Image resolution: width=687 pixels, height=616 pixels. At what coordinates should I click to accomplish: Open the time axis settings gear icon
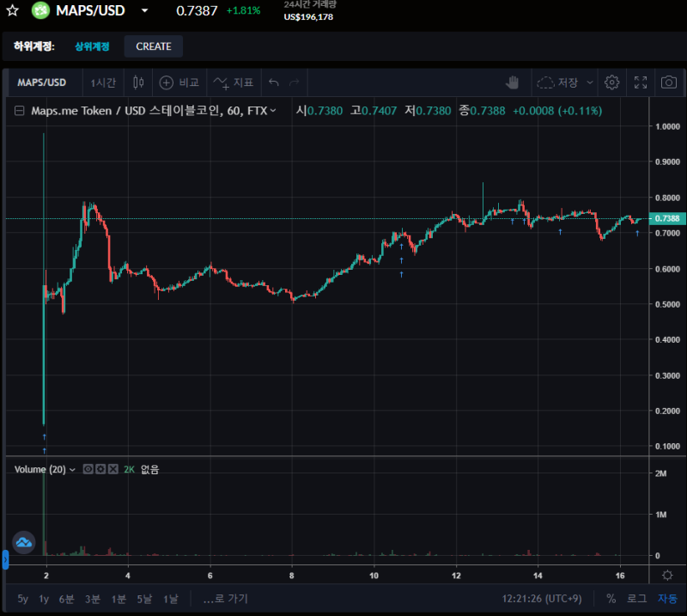pos(667,576)
